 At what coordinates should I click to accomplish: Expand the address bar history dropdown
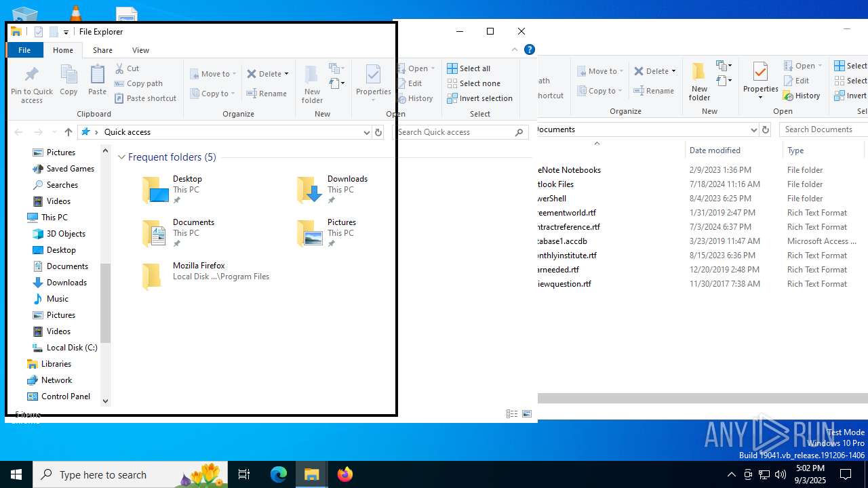[366, 132]
